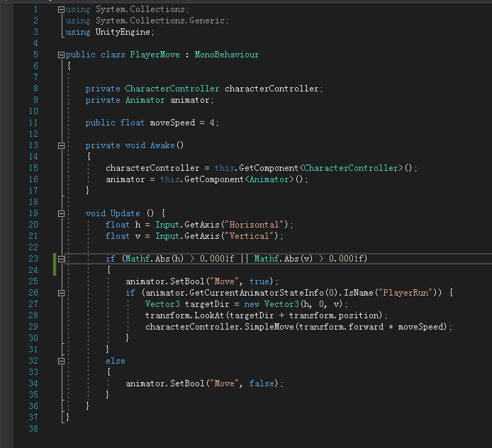Click 'GetComponent' on line 15
Screen dimensions: 492x448
coord(268,168)
